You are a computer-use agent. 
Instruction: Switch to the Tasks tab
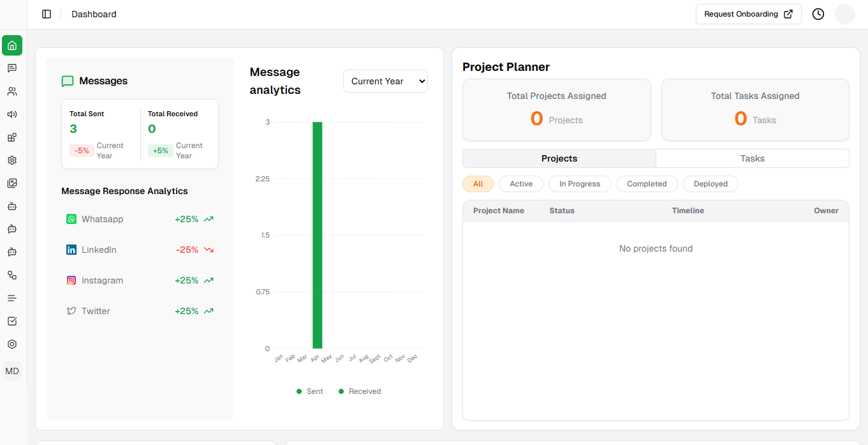click(753, 158)
